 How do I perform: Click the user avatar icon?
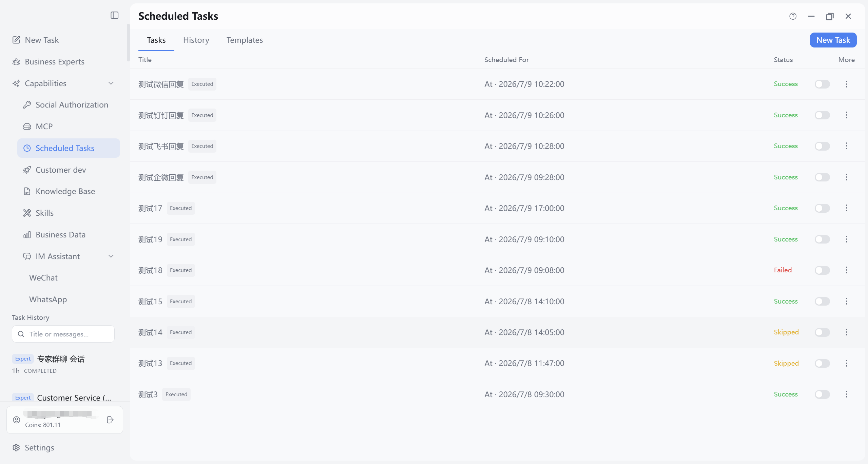[x=17, y=420]
